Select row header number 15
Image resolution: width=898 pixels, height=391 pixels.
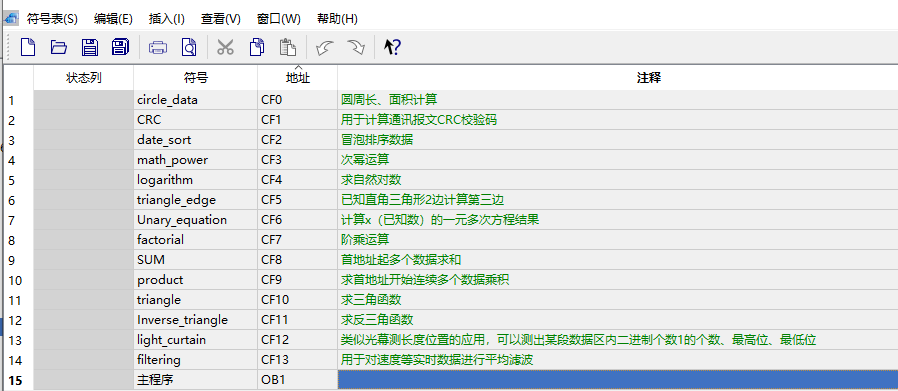[x=18, y=380]
